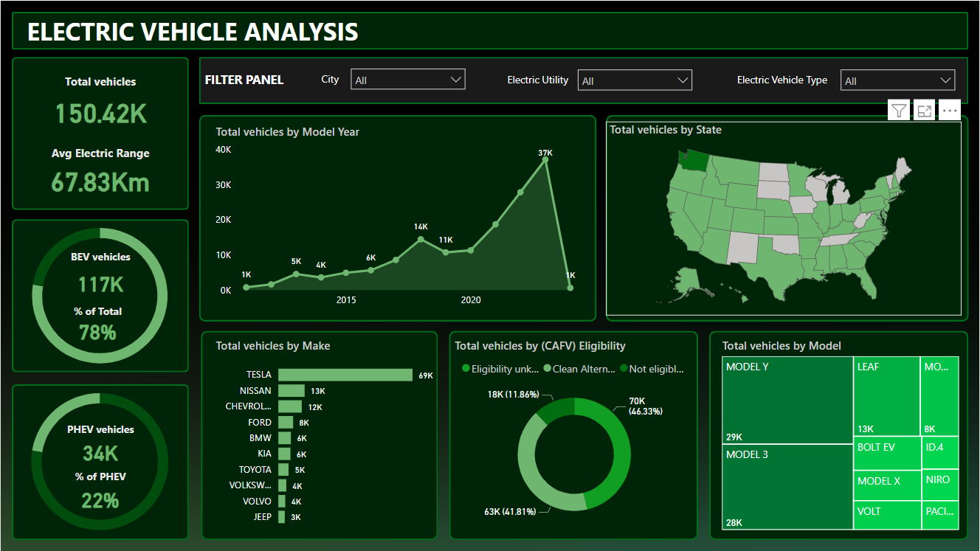Screen dimensions: 980x551
Task: Open focus mode for the State map
Action: point(924,111)
